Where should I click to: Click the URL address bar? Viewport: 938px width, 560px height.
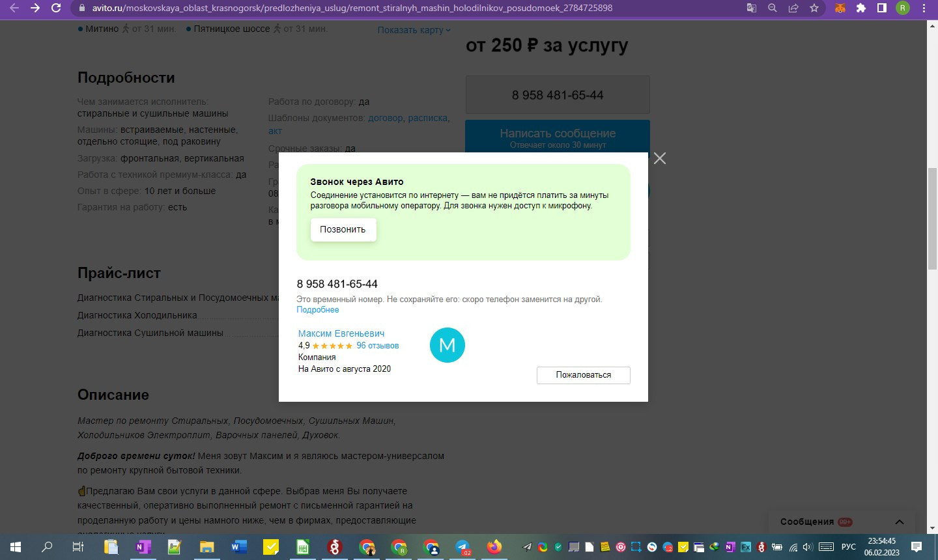[410, 8]
